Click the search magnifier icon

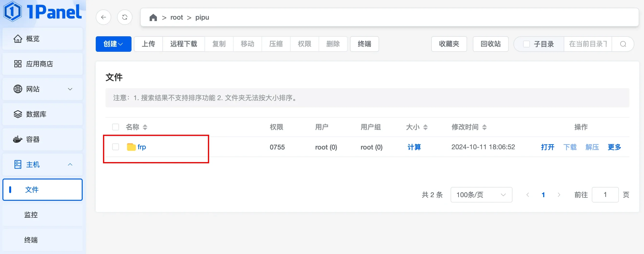pyautogui.click(x=623, y=44)
